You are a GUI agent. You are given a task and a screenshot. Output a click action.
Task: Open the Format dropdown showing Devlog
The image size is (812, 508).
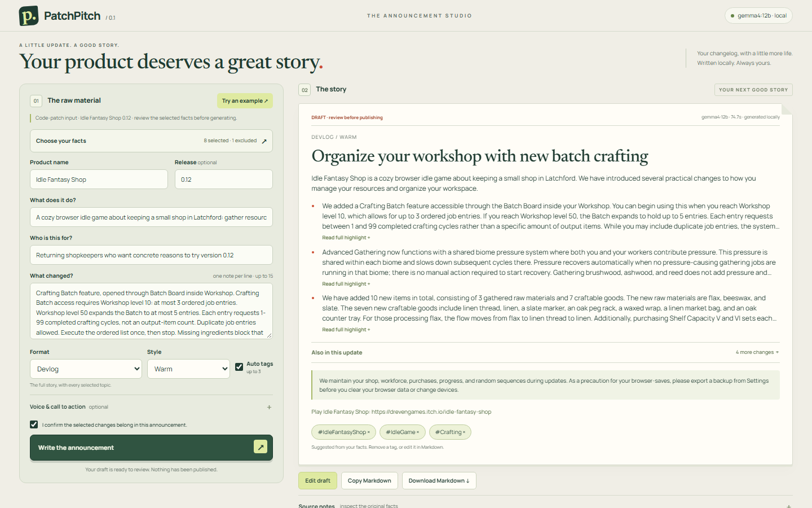86,369
